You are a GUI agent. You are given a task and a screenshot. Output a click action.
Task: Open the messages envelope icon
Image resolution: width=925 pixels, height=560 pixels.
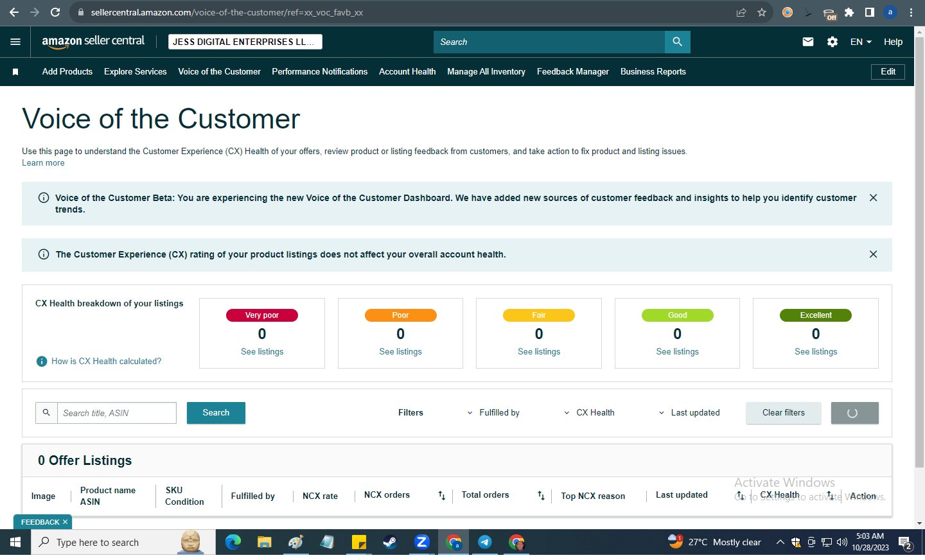coord(808,42)
